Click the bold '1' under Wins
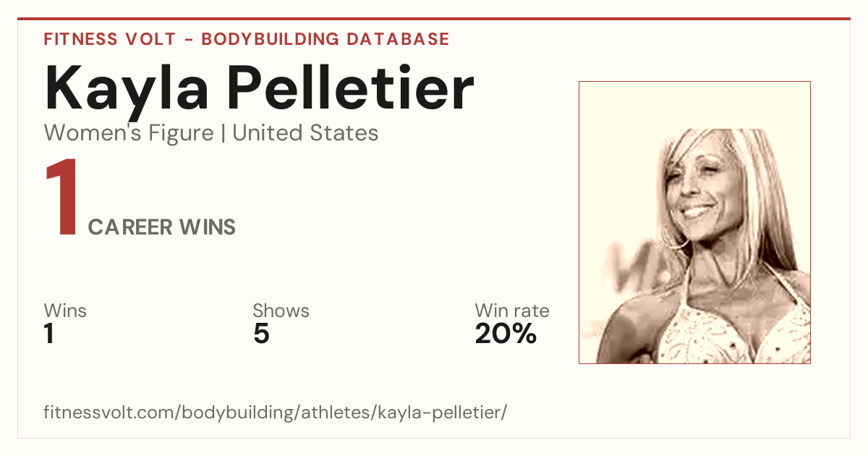868x456 pixels. (x=49, y=334)
